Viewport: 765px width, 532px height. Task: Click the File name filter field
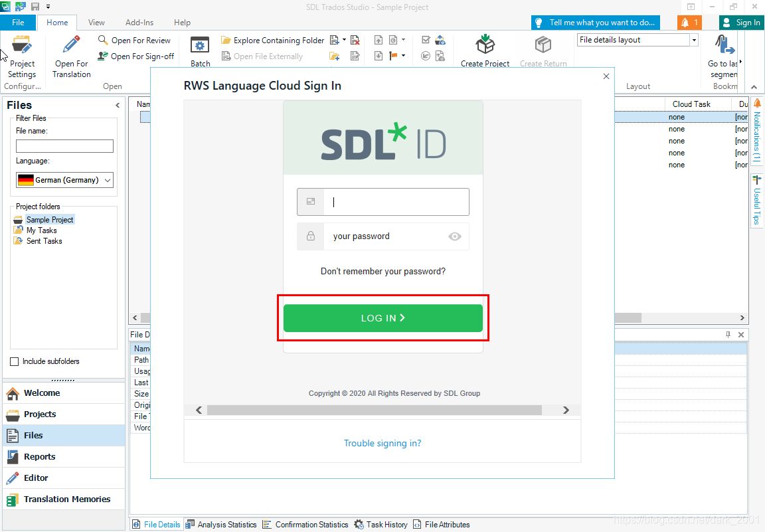[64, 146]
